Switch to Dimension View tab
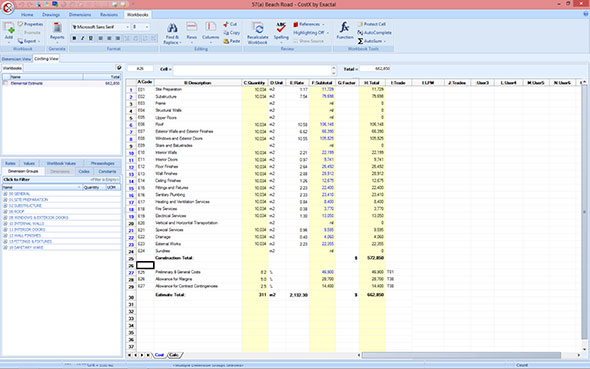This screenshot has height=369, width=590. (x=16, y=59)
